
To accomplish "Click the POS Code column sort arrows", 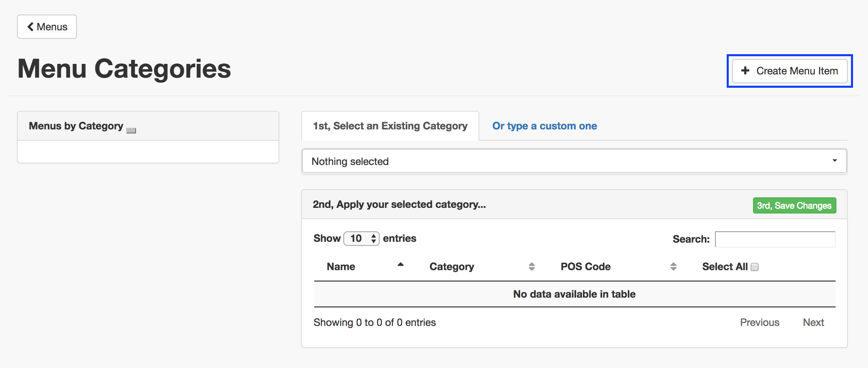I will click(x=673, y=266).
